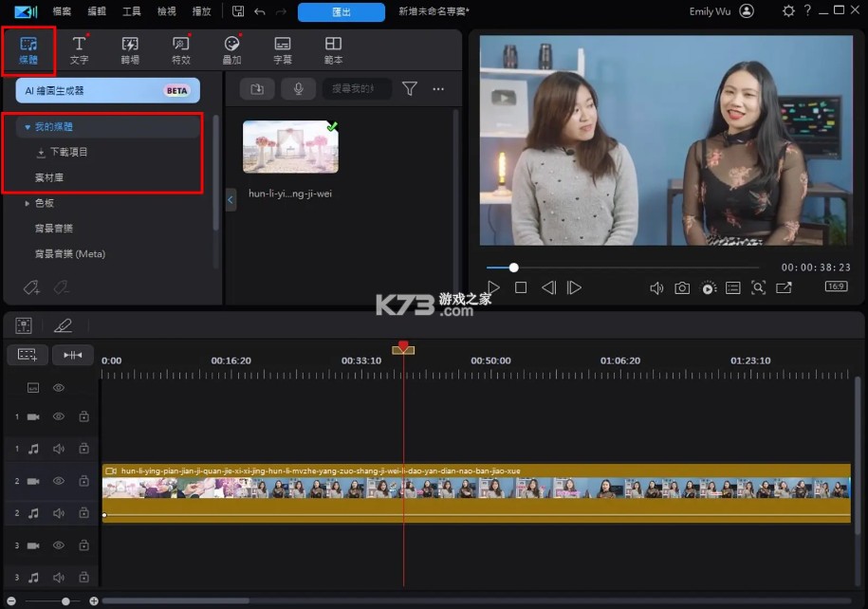
Task: Take a snapshot with the camera icon
Action: point(682,287)
